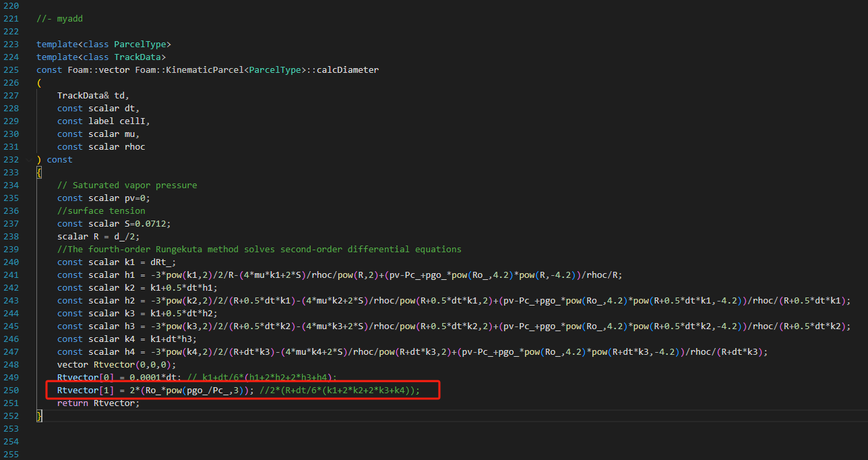Click line number 241 in the gutter
The width and height of the screenshot is (868, 460).
point(11,275)
